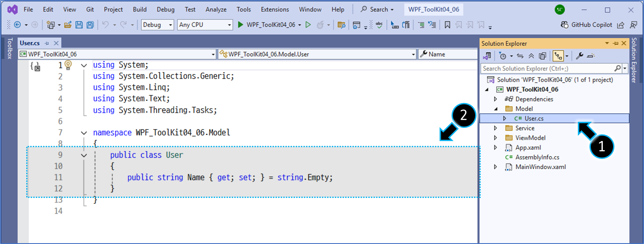The height and width of the screenshot is (244, 644).
Task: Expand the App.xaml node arrow
Action: tap(495, 148)
